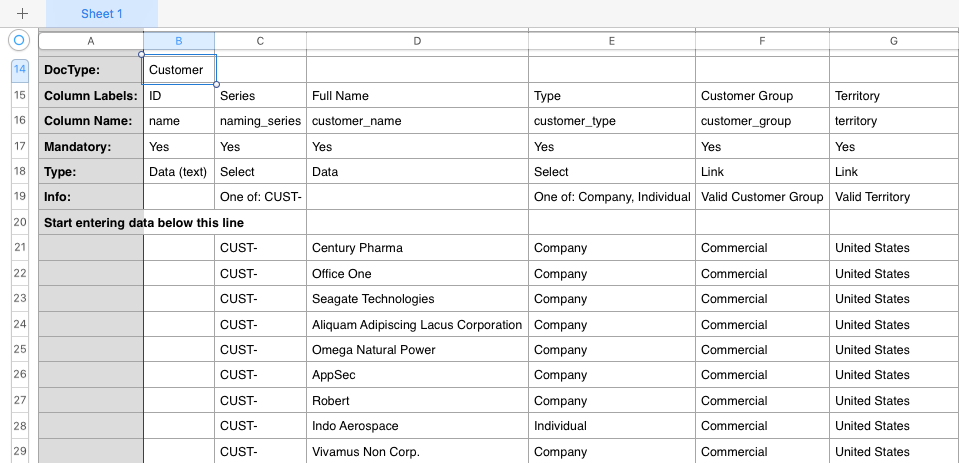Click row 20 header
The image size is (959, 463).
20,223
